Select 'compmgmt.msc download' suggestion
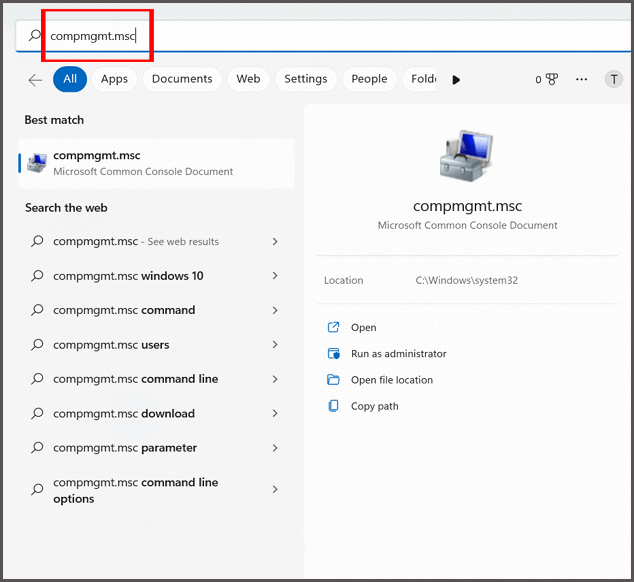Viewport: 634px width, 582px height. click(124, 413)
